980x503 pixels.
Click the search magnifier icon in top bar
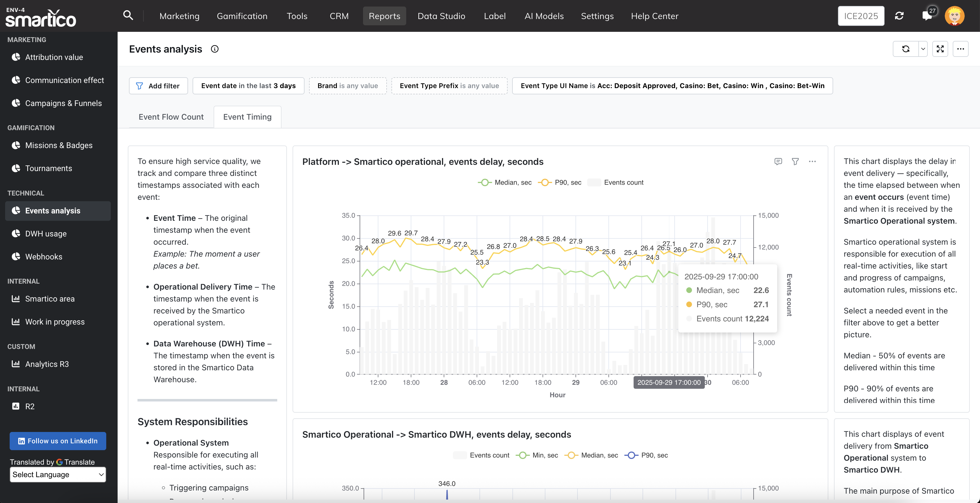pos(128,16)
